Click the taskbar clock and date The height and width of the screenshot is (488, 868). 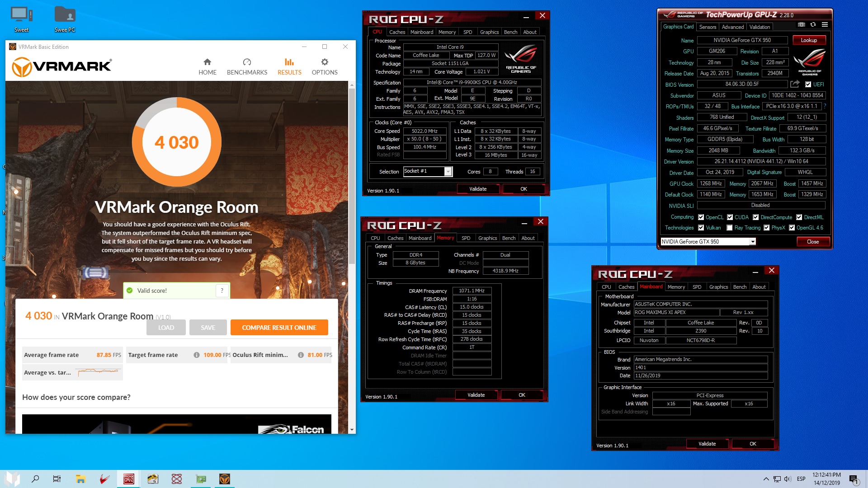826,479
